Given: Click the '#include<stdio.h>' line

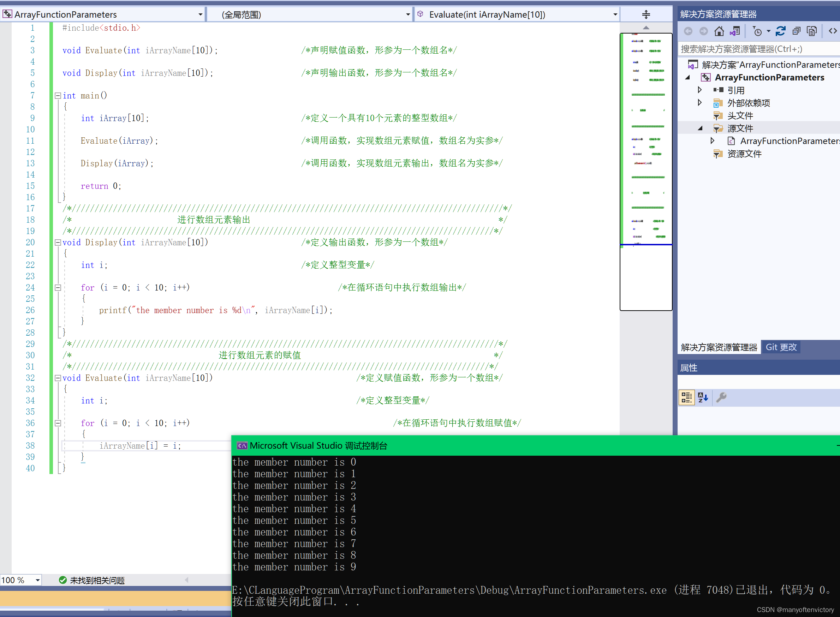Looking at the screenshot, I should [101, 28].
